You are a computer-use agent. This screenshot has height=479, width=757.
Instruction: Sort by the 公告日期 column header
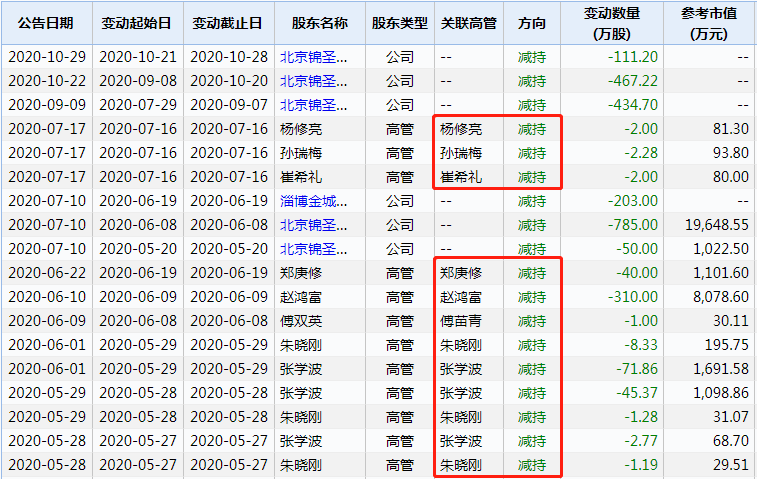tap(46, 23)
